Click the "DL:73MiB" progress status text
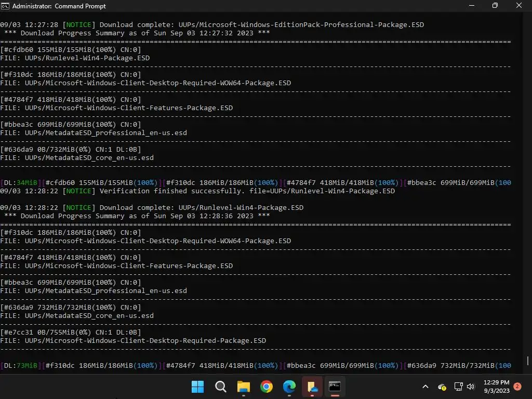Viewport: 532px width, 399px height. point(20,365)
